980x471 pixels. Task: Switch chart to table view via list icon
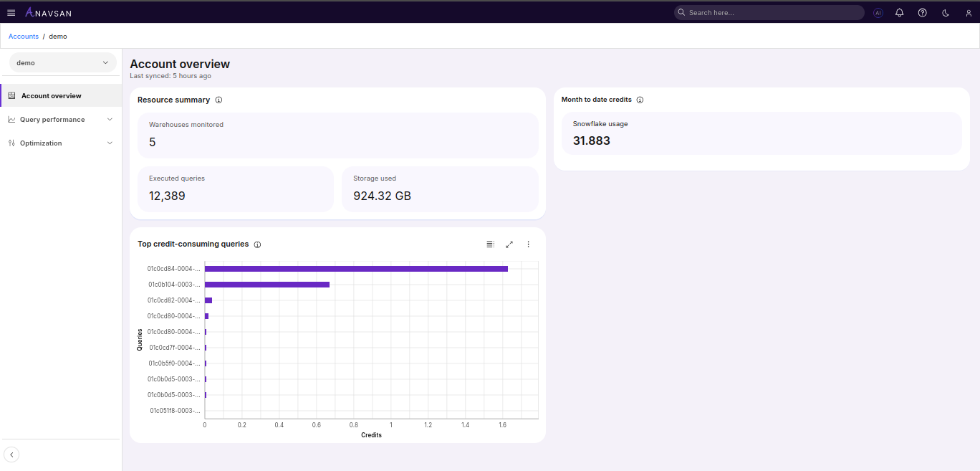[490, 244]
